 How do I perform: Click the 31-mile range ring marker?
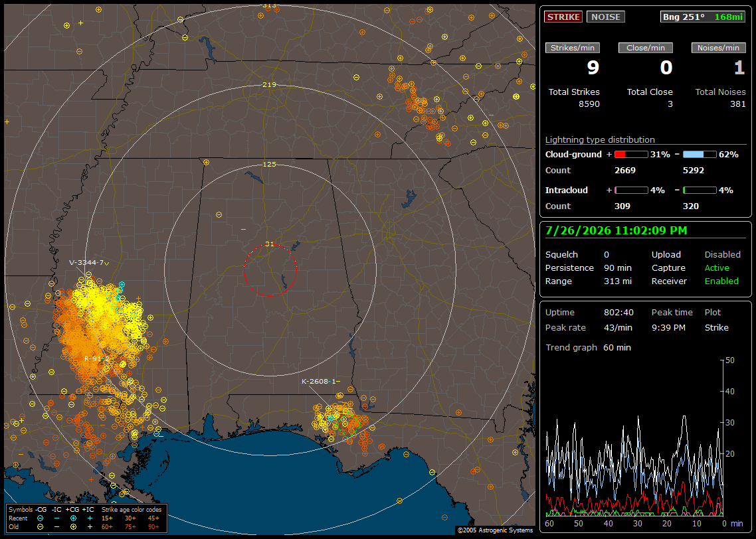point(270,244)
